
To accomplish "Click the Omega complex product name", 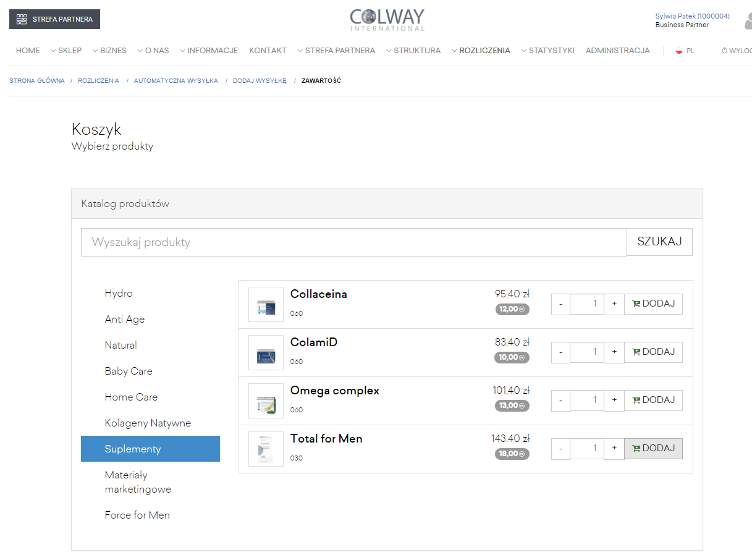I will point(335,391).
